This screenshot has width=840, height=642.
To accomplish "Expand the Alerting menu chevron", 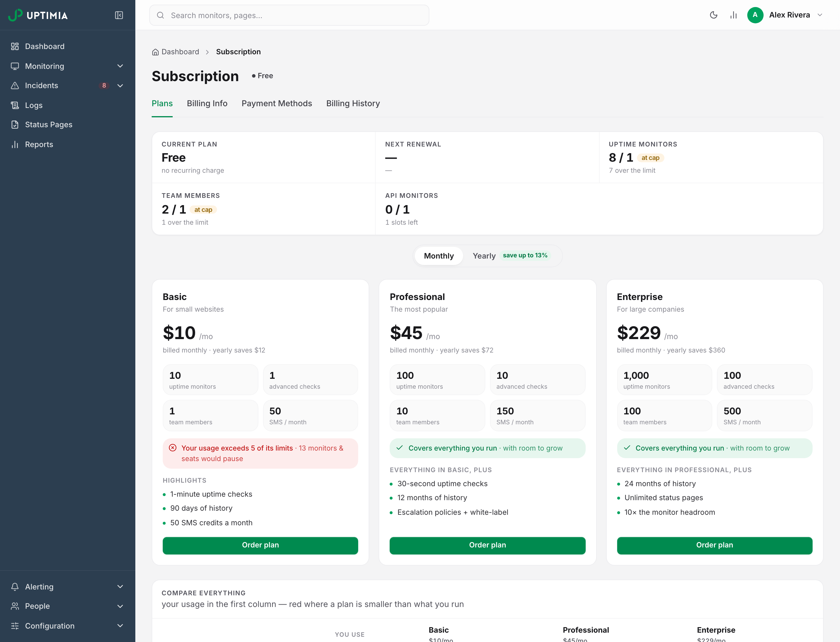I will [120, 587].
